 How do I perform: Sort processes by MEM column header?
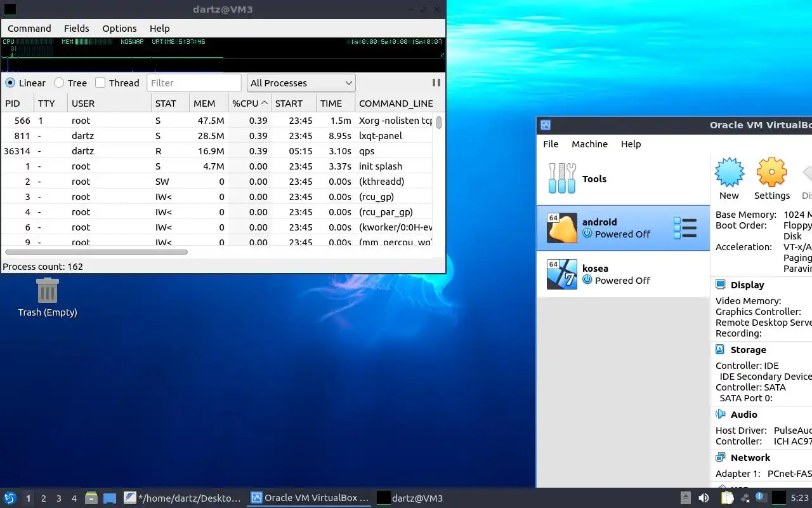[x=209, y=103]
